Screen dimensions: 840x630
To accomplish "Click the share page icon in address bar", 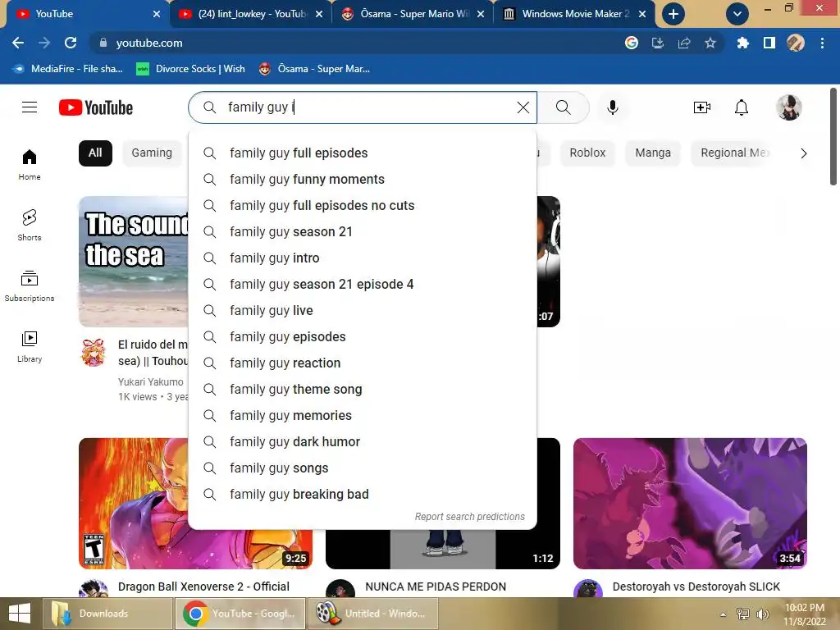I will point(684,43).
